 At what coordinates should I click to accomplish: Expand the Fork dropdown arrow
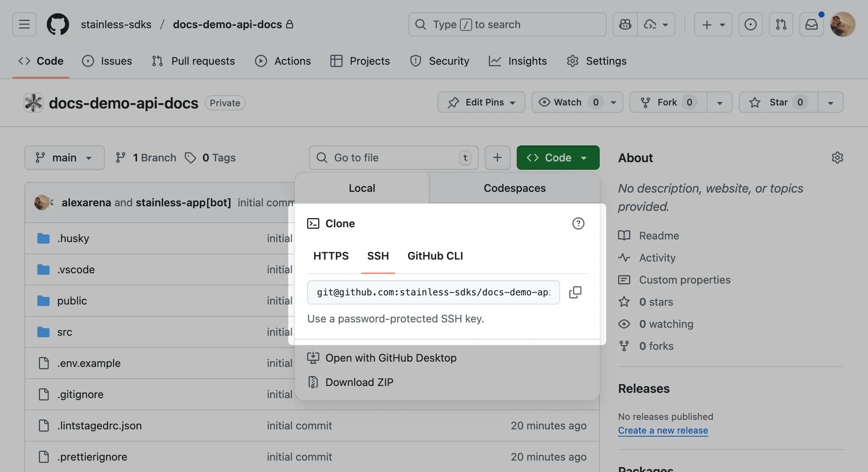click(x=720, y=102)
